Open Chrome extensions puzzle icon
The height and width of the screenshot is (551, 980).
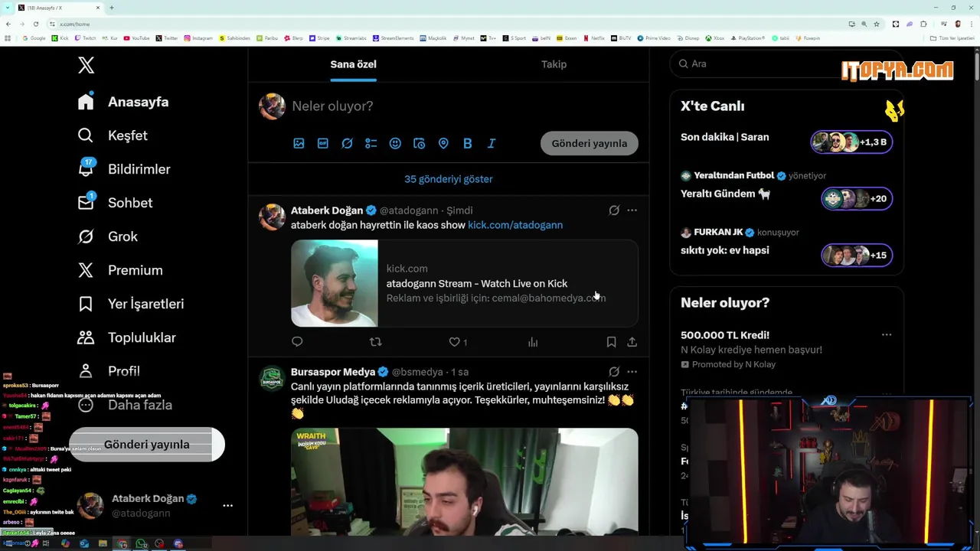pos(923,24)
